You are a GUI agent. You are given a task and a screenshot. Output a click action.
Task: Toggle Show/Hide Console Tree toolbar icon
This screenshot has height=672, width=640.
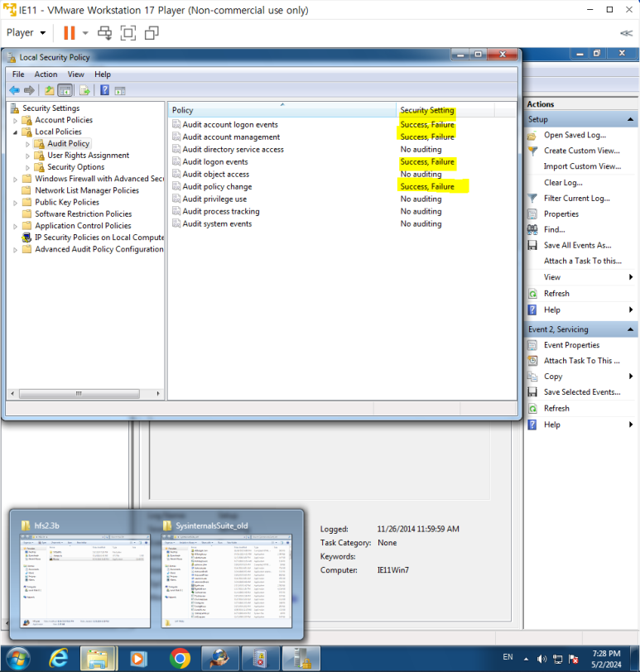65,90
